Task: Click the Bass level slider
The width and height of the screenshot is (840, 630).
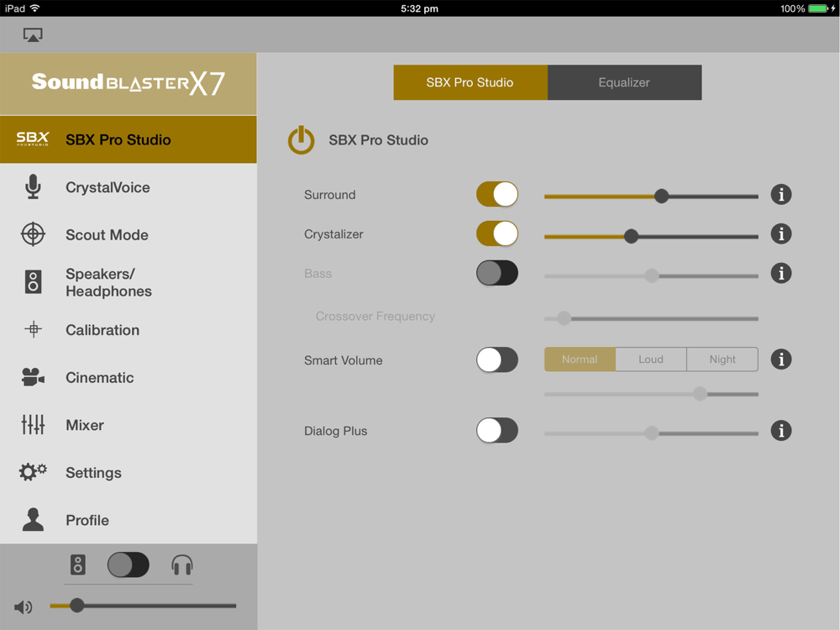Action: (x=651, y=276)
